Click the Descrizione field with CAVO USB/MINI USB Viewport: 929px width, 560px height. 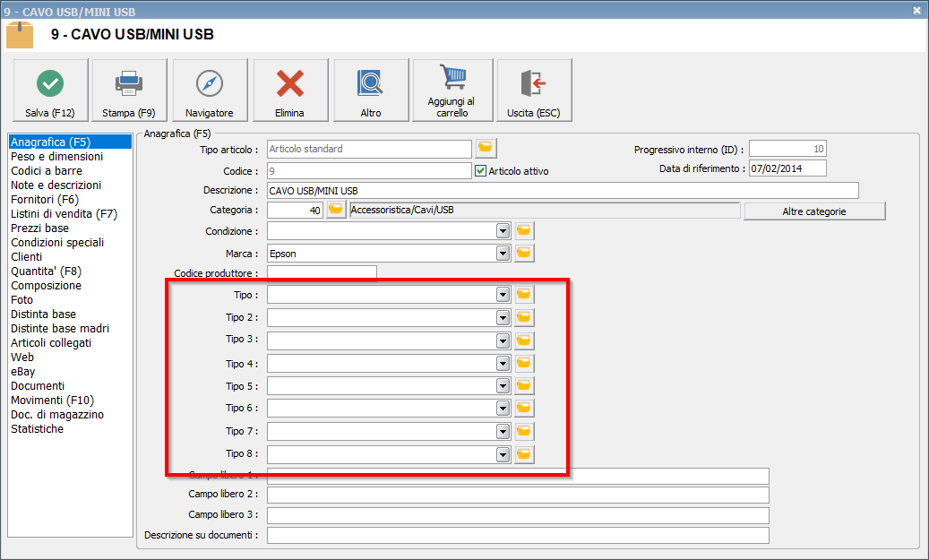click(x=563, y=191)
